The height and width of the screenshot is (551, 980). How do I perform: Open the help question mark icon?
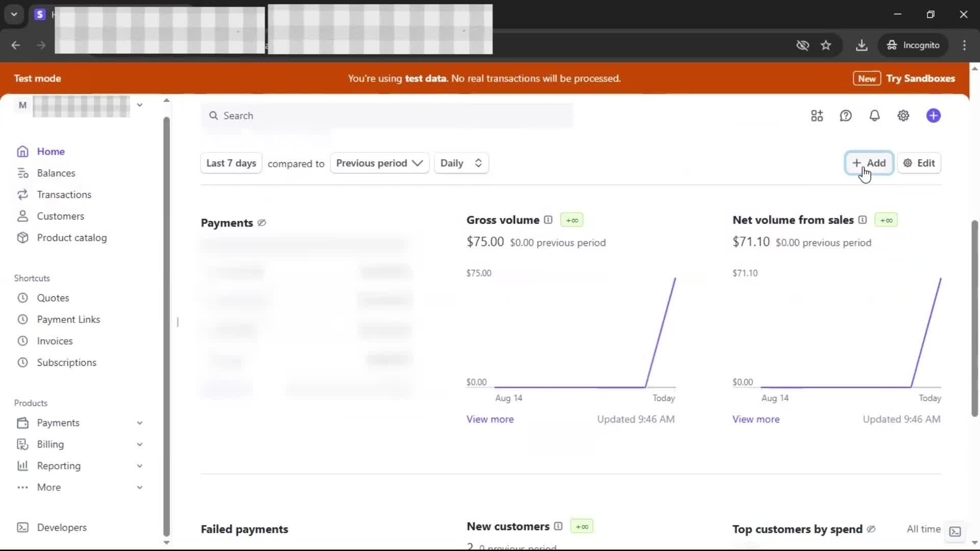click(x=846, y=116)
